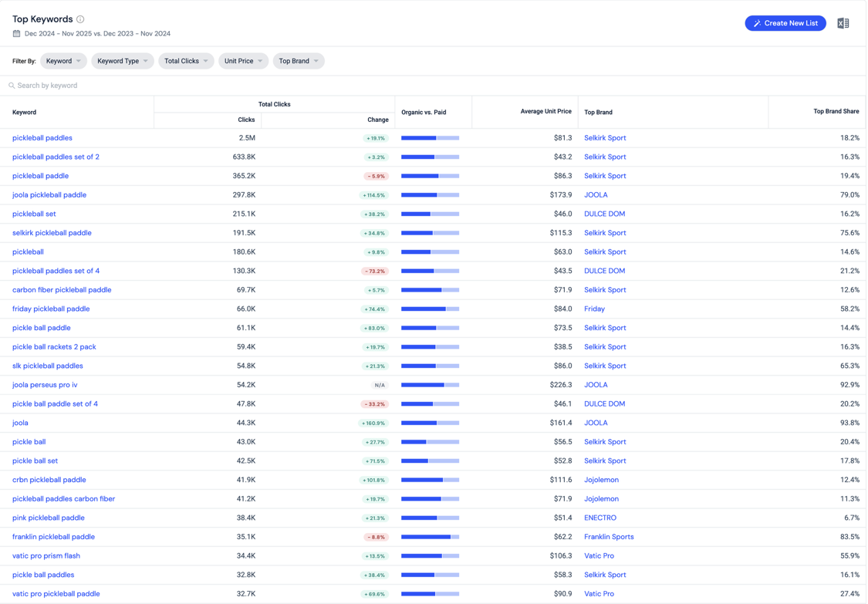Open the vatic pro pickleball paddle keyword

[56, 594]
